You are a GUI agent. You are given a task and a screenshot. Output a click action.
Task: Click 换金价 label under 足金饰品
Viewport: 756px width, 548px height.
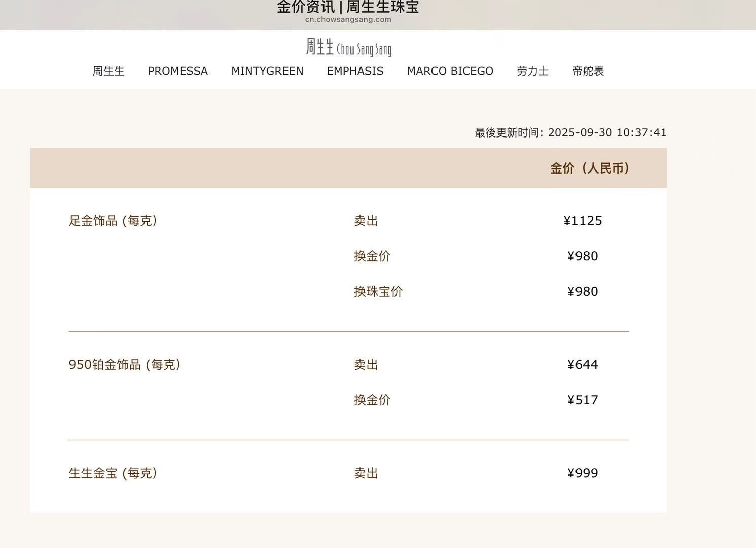pyautogui.click(x=372, y=256)
